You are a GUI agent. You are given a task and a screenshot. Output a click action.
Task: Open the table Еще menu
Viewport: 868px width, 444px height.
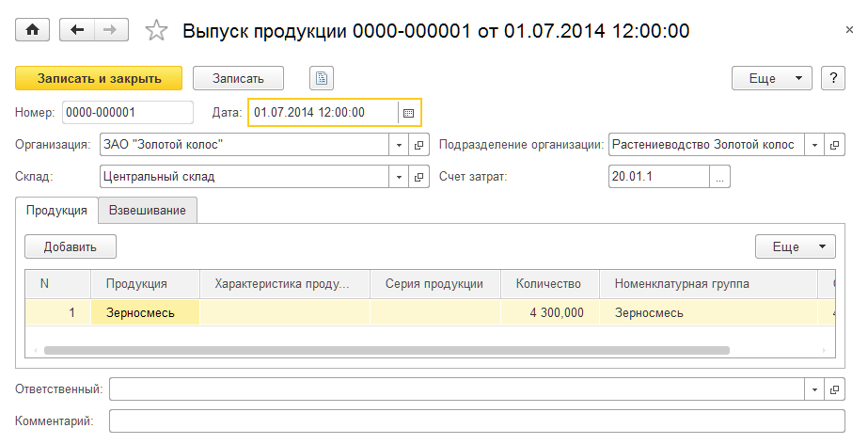(796, 246)
